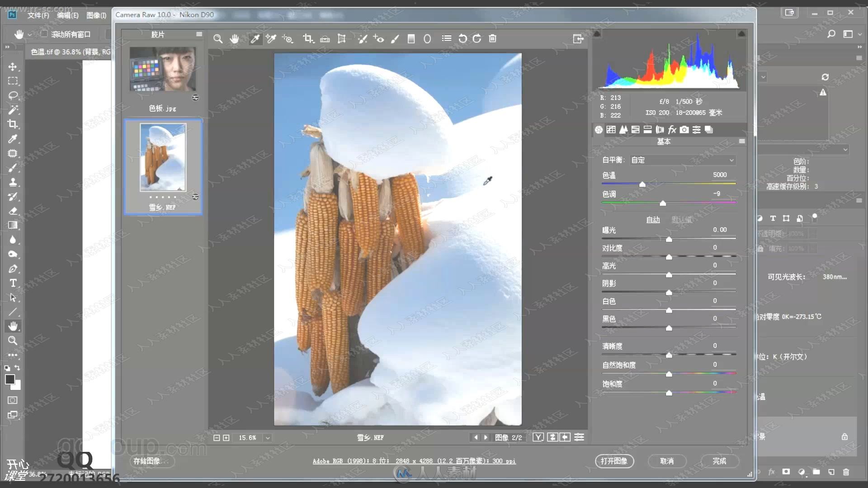Adjust the 色调 tint slider handle
This screenshot has height=488, width=868.
(x=663, y=203)
